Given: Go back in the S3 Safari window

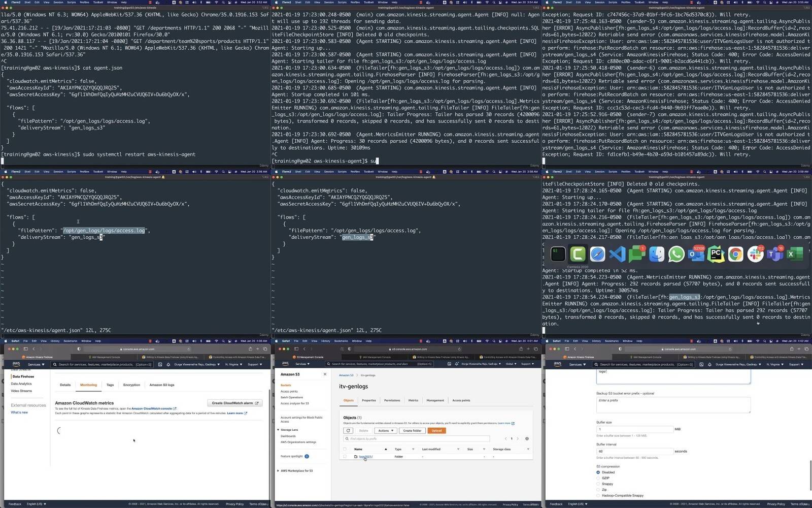Looking at the screenshot, I should coord(304,349).
